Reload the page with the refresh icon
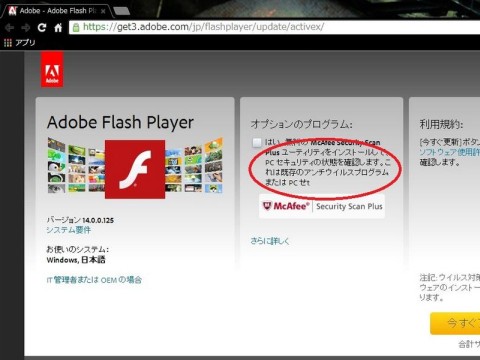This screenshot has width=480, height=360. click(42, 27)
